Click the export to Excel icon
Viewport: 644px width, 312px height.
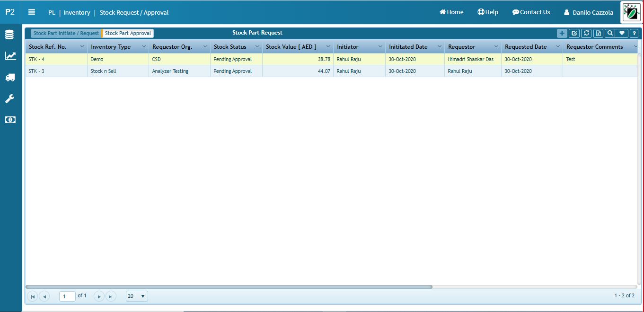(x=598, y=33)
